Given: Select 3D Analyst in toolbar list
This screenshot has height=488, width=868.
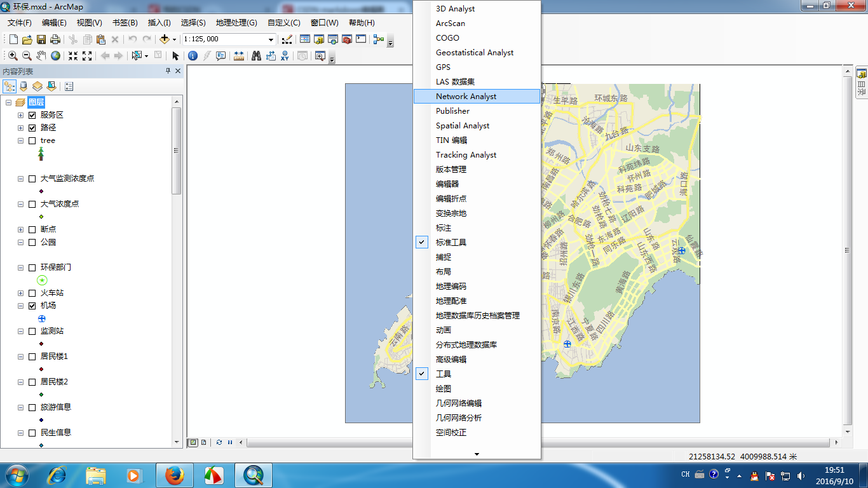Looking at the screenshot, I should click(477, 9).
